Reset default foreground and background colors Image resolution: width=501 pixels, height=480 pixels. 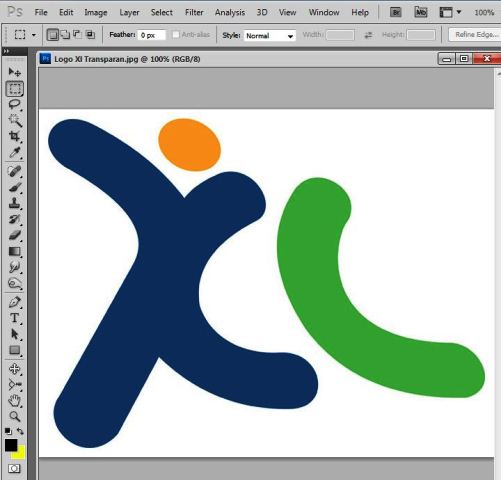pos(8,431)
